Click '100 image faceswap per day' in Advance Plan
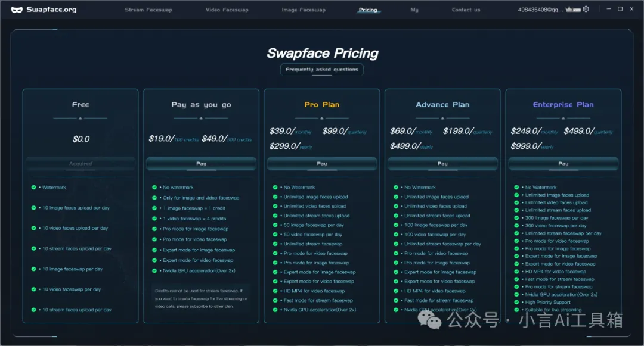Image resolution: width=644 pixels, height=346 pixels. (436, 225)
